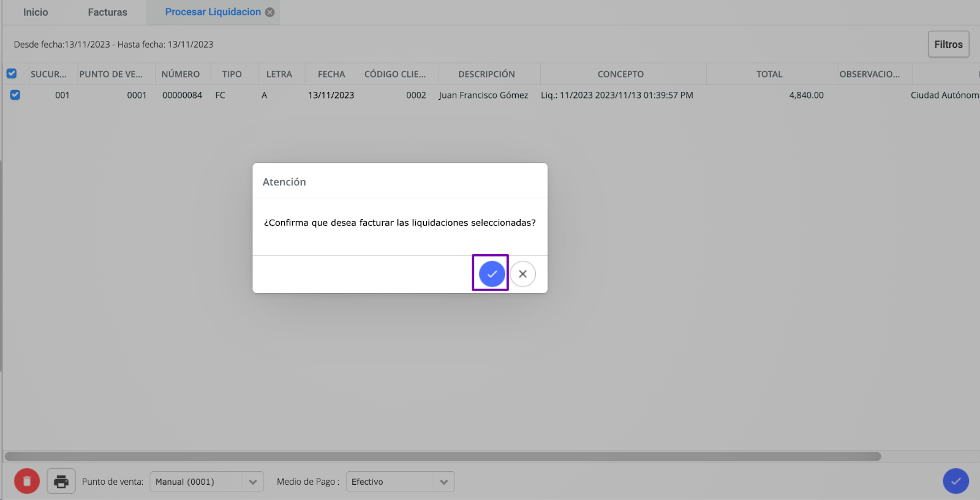This screenshot has height=500, width=980.
Task: Click the printer icon button
Action: coord(61,482)
